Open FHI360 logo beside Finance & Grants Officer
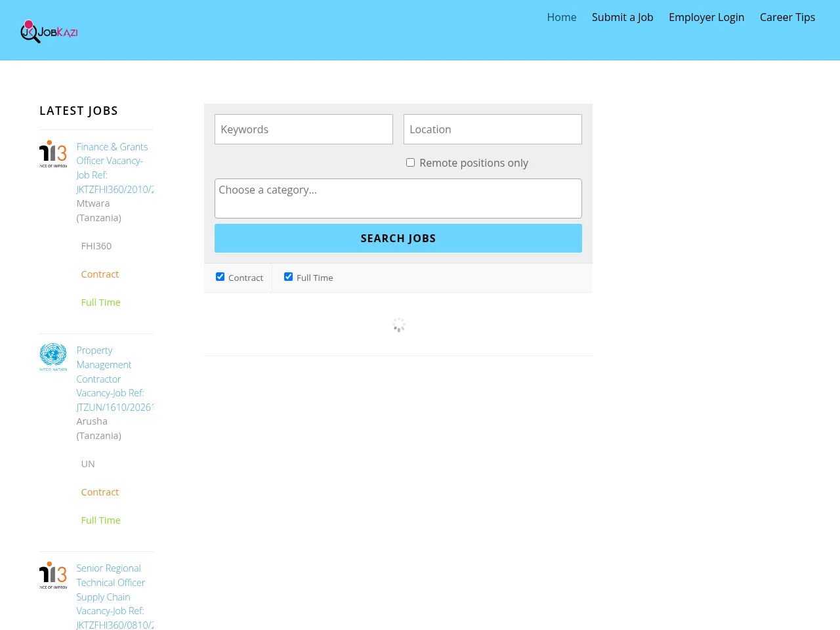 (53, 154)
